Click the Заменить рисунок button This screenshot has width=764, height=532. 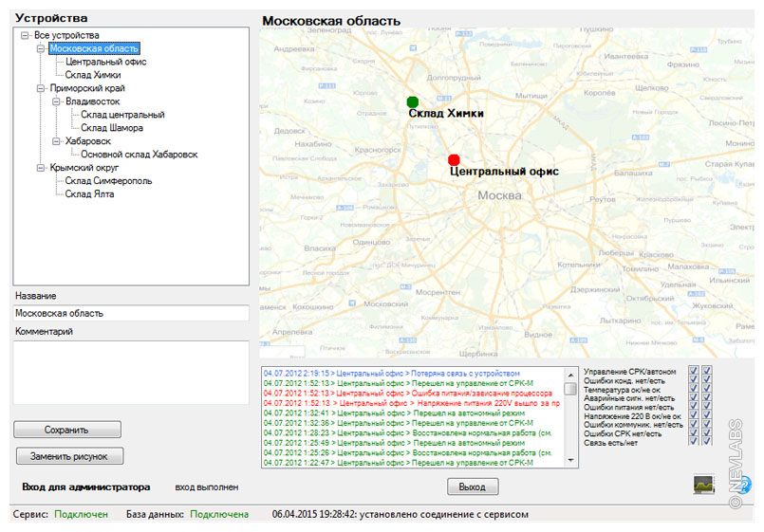point(69,456)
